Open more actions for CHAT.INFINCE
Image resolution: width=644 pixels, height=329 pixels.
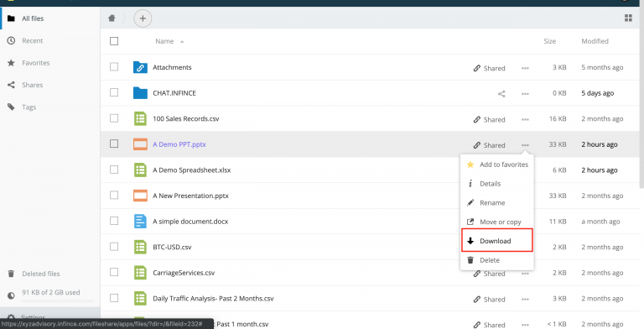click(525, 94)
